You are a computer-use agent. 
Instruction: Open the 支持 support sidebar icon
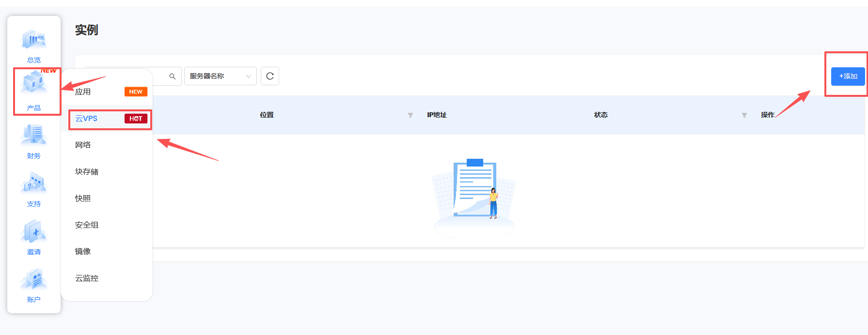[x=34, y=189]
